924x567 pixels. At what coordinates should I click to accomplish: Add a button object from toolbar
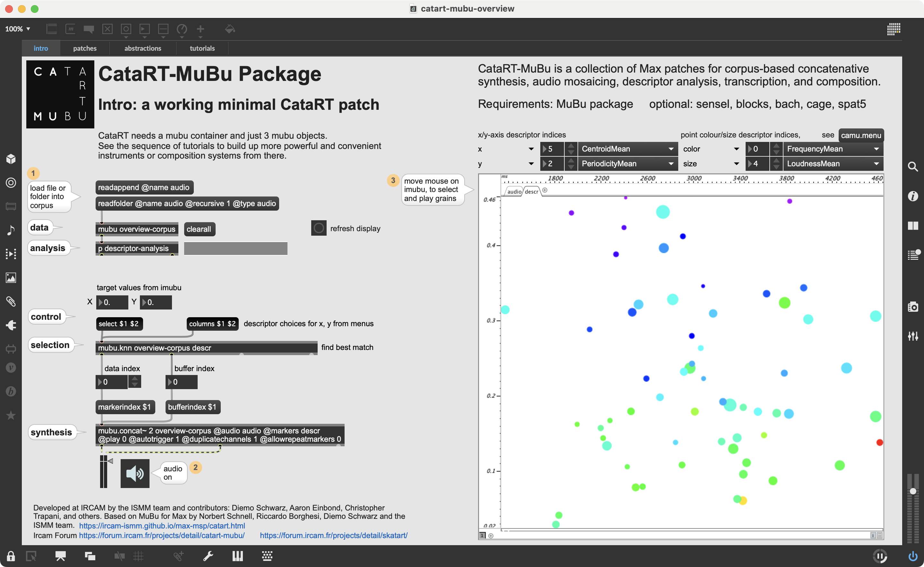tap(126, 29)
